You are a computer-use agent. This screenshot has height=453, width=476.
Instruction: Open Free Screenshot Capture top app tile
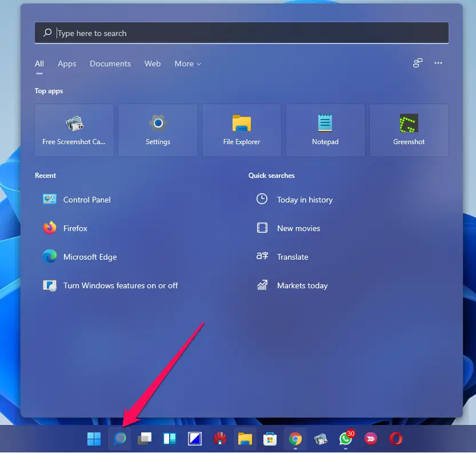(74, 130)
